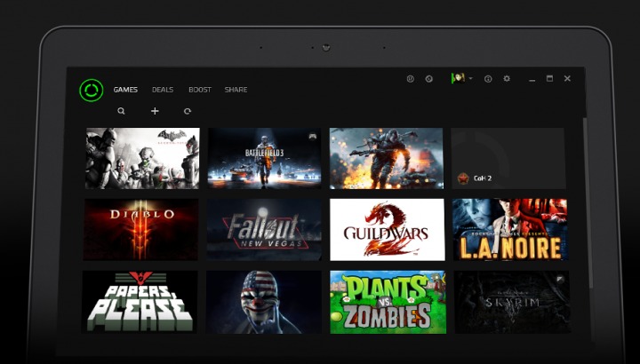Open the settings gear icon
The width and height of the screenshot is (640, 364).
pos(507,79)
